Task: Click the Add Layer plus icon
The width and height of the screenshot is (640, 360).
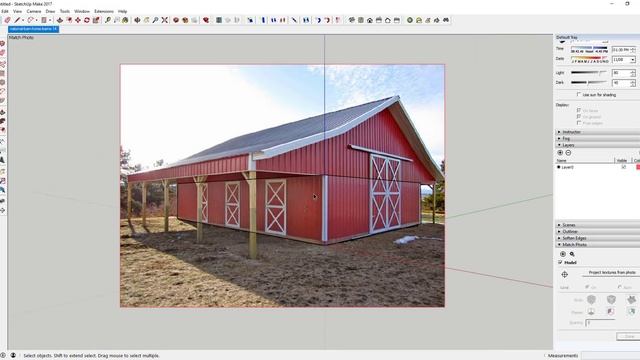Action: [560, 153]
